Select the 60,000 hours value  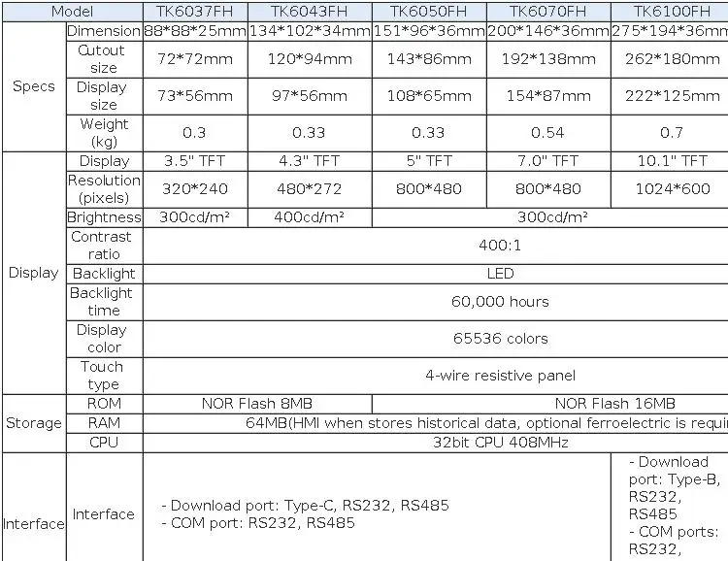[x=500, y=302]
